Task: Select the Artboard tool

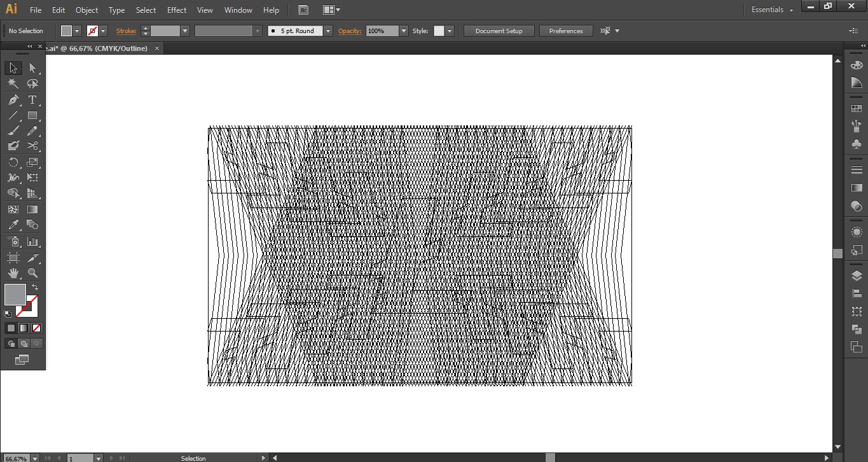Action: pos(13,258)
